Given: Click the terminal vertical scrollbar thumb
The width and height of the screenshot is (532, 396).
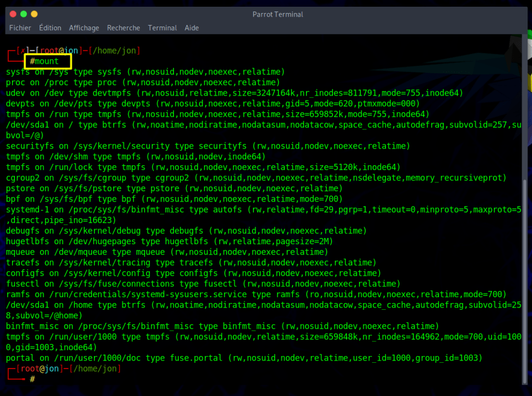Looking at the screenshot, I should 525,282.
